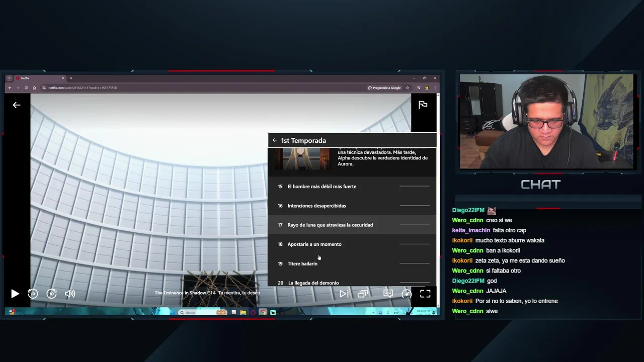This screenshot has height=362, width=644.
Task: Play the paused Netflix video
Action: 15,294
